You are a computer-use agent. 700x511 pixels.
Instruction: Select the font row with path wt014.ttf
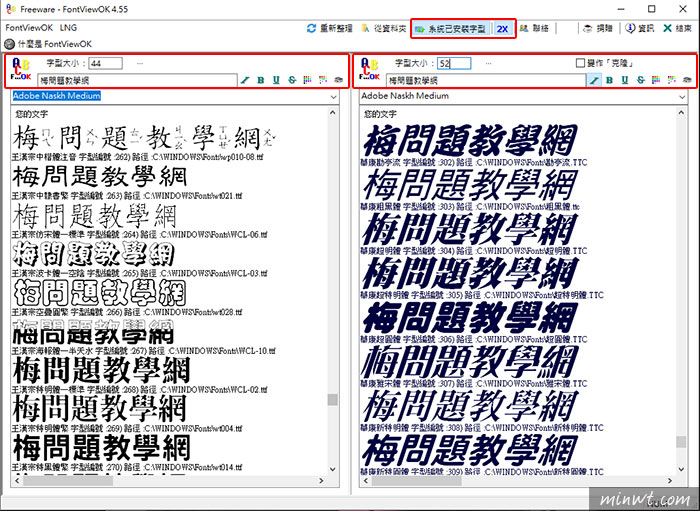point(127,452)
